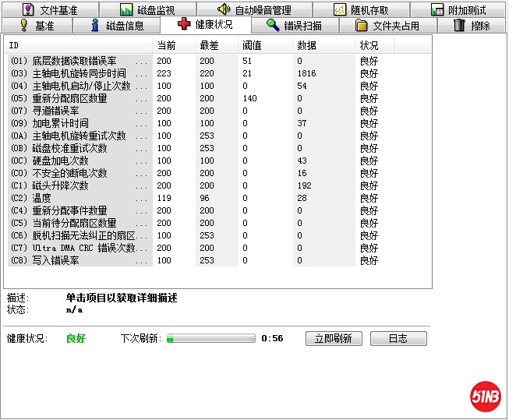Viewport: 509px width, 420px height.
Task: Open the 日志 log button
Action: click(398, 338)
